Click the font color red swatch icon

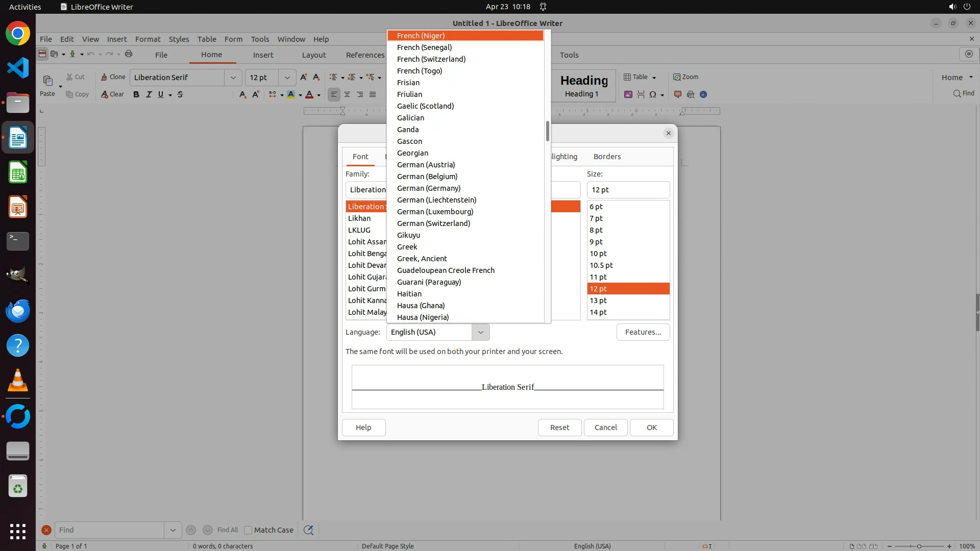[309, 94]
